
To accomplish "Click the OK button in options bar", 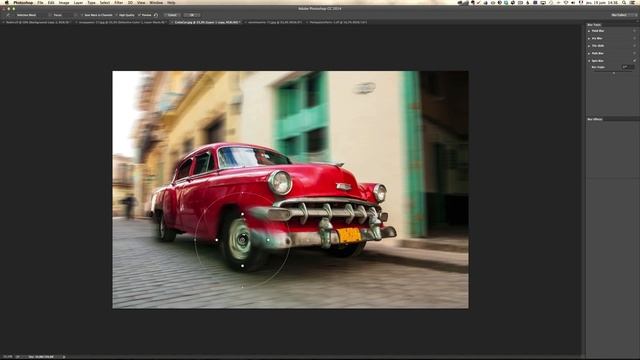I will point(191,15).
